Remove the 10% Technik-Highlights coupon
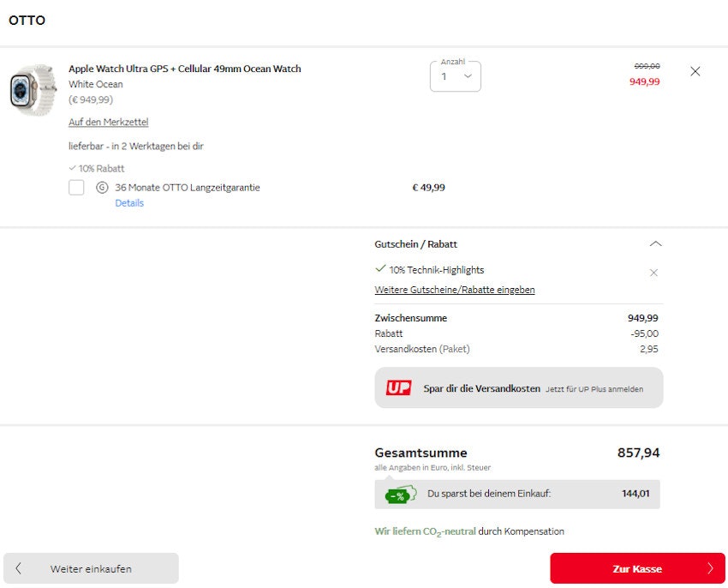Screen dimensions: 728x588 coord(653,273)
